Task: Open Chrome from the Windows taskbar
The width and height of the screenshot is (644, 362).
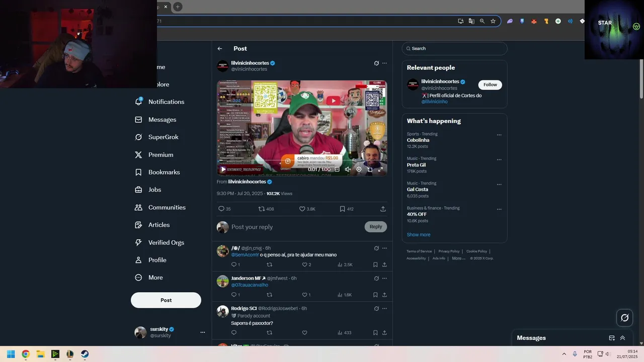Action: point(26,354)
